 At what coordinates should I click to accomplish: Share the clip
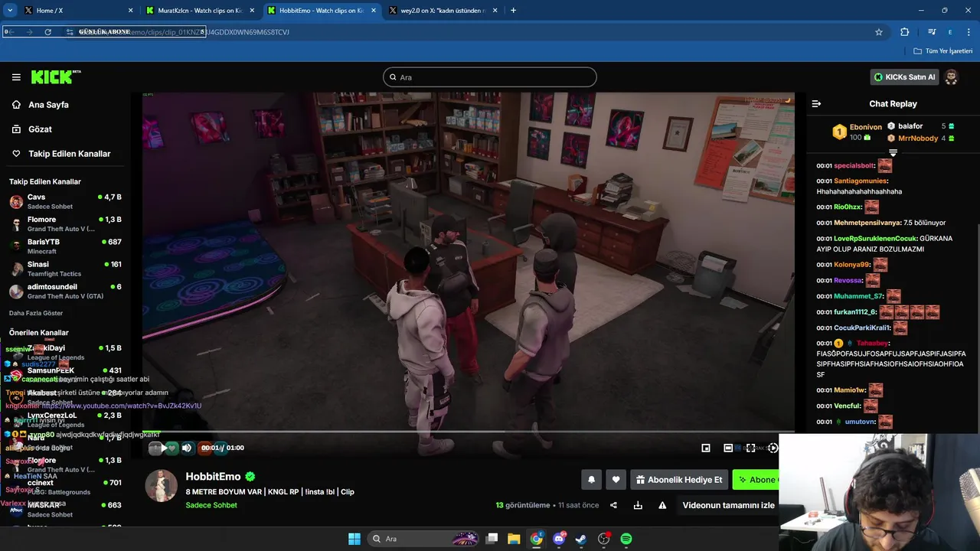pos(613,505)
